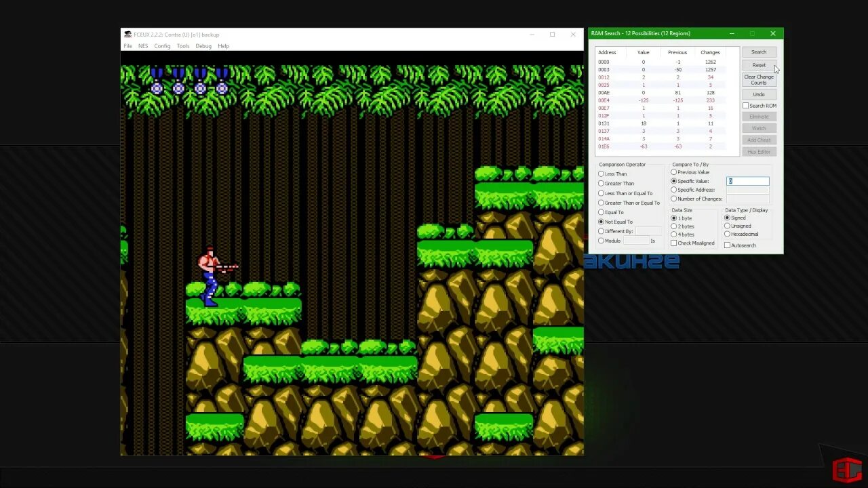The width and height of the screenshot is (868, 488).
Task: Select address row 0003
Action: point(661,70)
